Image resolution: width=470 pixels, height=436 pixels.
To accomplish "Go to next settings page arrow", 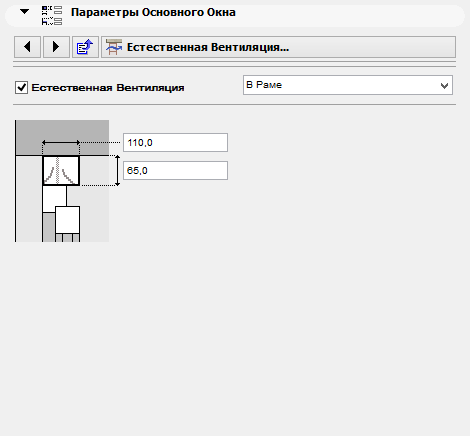I will (56, 47).
